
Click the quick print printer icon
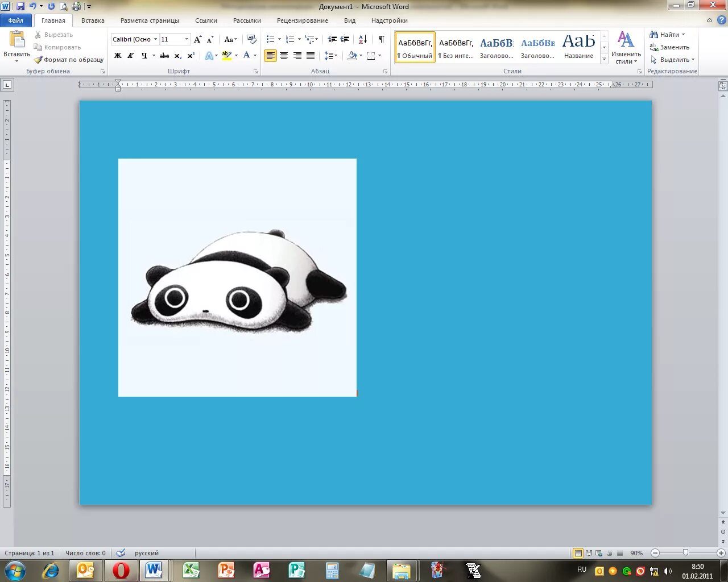point(76,7)
